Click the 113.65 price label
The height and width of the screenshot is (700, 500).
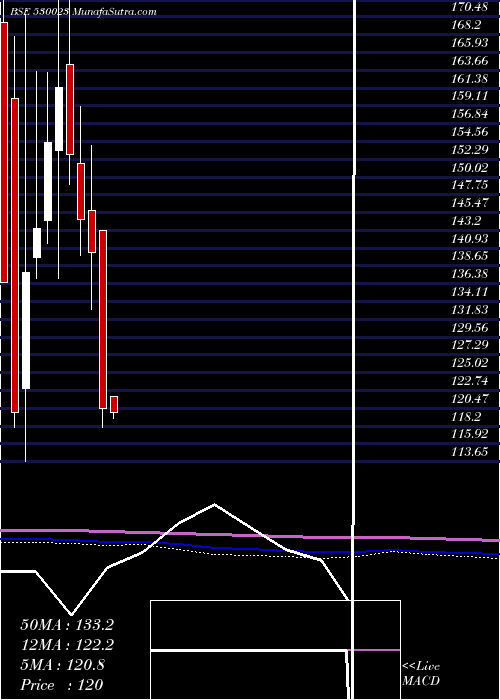tap(470, 452)
